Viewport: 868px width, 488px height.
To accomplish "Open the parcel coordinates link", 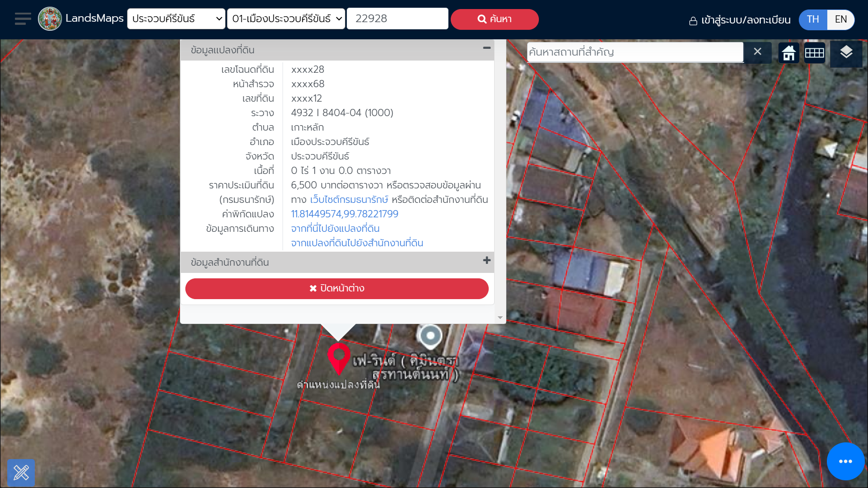I will click(x=344, y=214).
